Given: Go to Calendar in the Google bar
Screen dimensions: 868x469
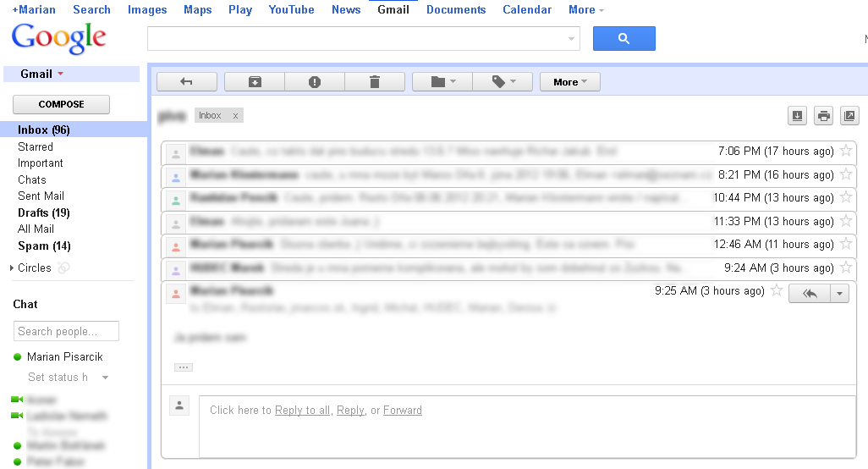Looking at the screenshot, I should point(527,9).
